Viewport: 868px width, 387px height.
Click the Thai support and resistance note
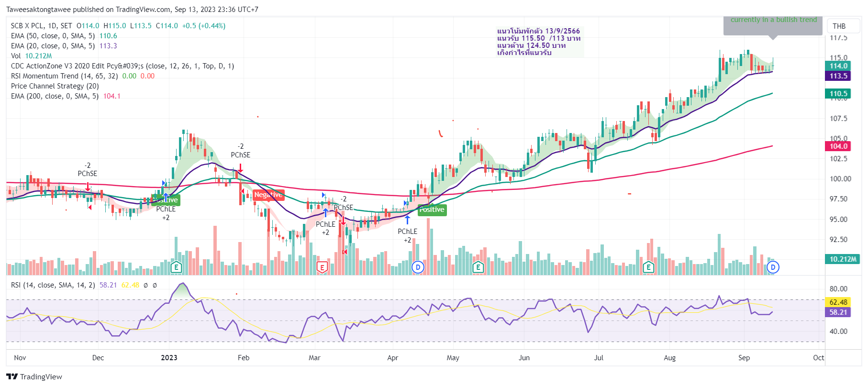point(539,42)
